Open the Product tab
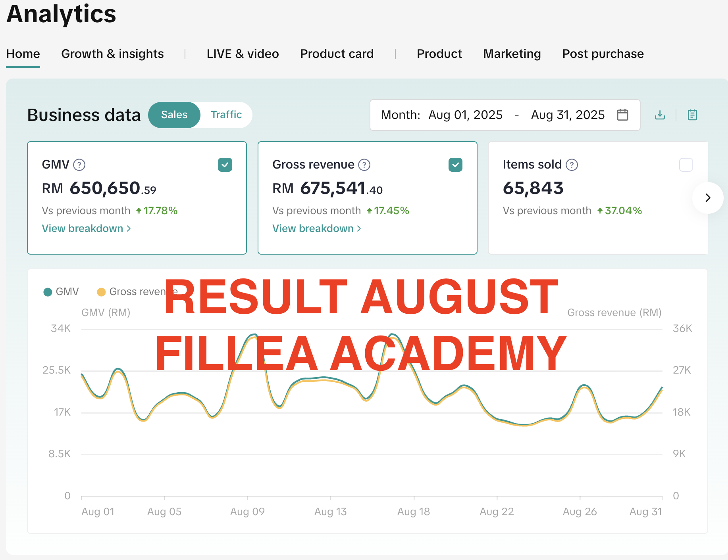728x560 pixels. (x=439, y=54)
